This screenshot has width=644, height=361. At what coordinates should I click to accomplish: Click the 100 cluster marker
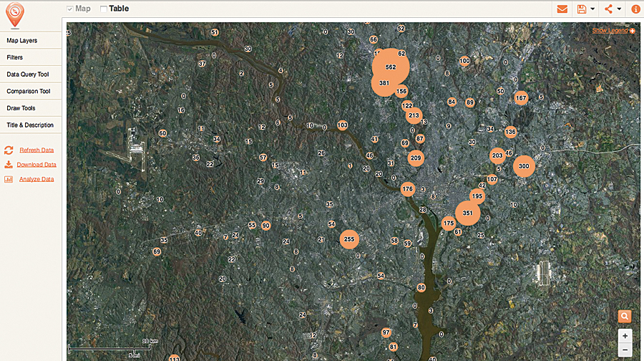pos(464,61)
